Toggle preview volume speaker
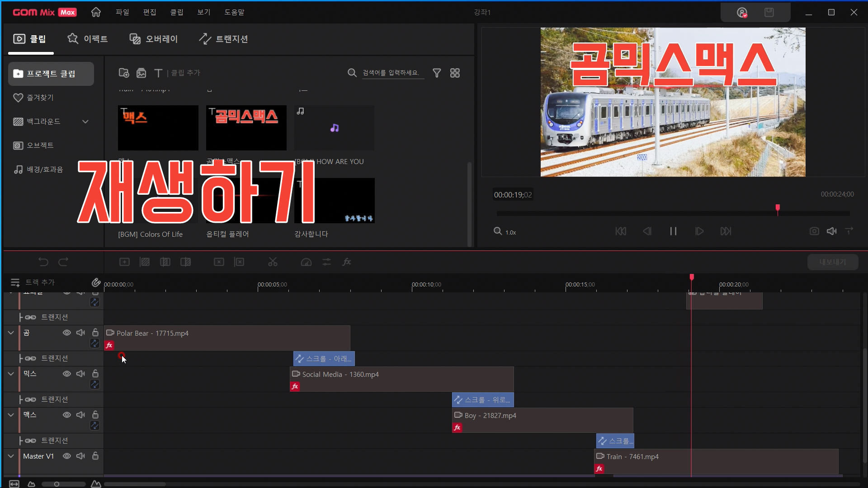 tap(832, 231)
